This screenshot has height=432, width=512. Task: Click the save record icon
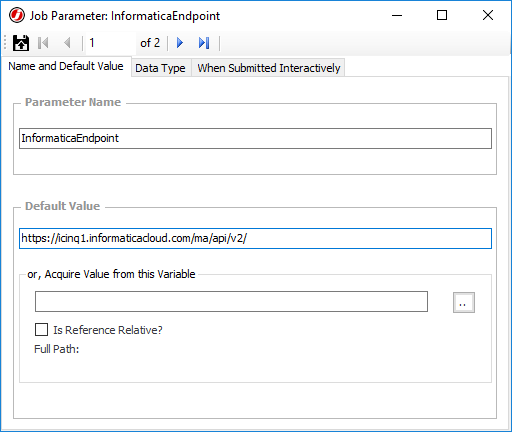(21, 43)
